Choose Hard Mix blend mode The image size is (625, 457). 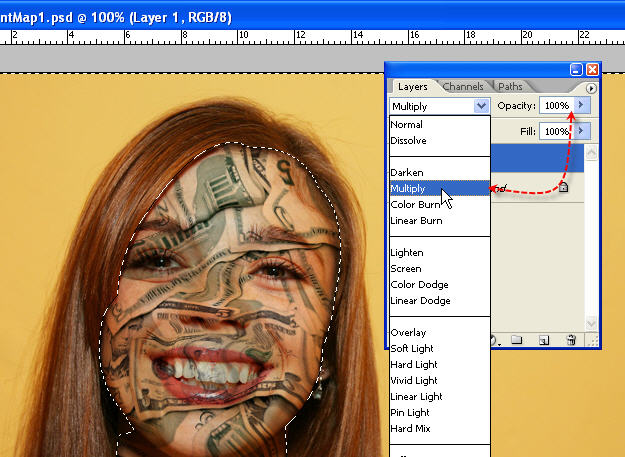coord(440,428)
